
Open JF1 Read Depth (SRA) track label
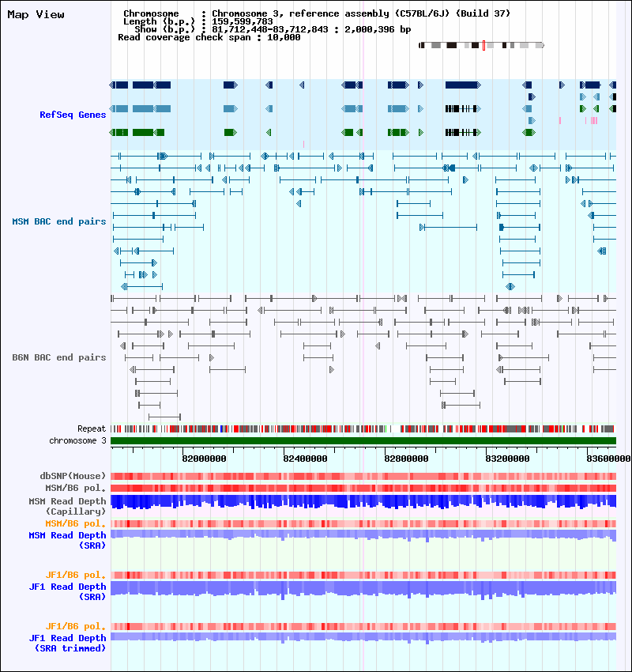[x=67, y=591]
